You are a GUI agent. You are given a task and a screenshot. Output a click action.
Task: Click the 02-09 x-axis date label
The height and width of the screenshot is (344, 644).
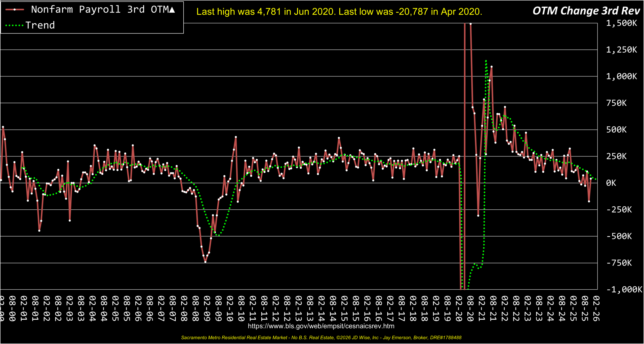[x=207, y=309]
